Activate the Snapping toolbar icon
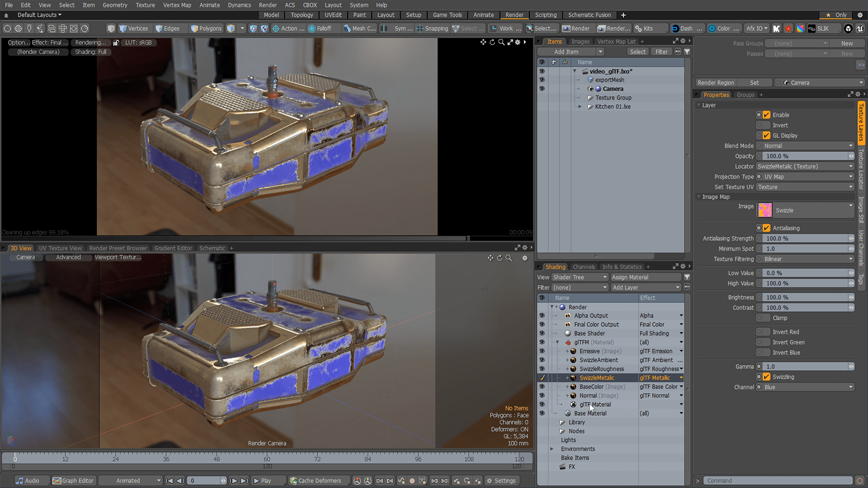868x488 pixels. pyautogui.click(x=420, y=28)
